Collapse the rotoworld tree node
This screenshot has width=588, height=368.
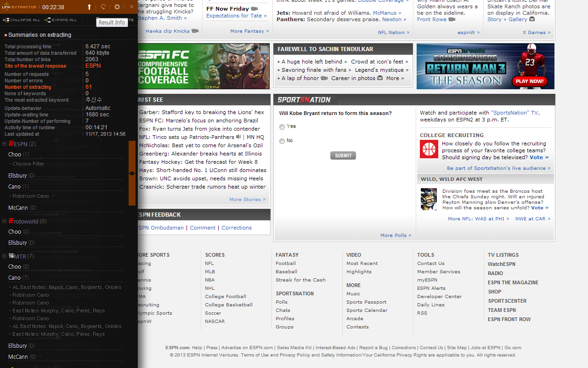click(x=4, y=221)
